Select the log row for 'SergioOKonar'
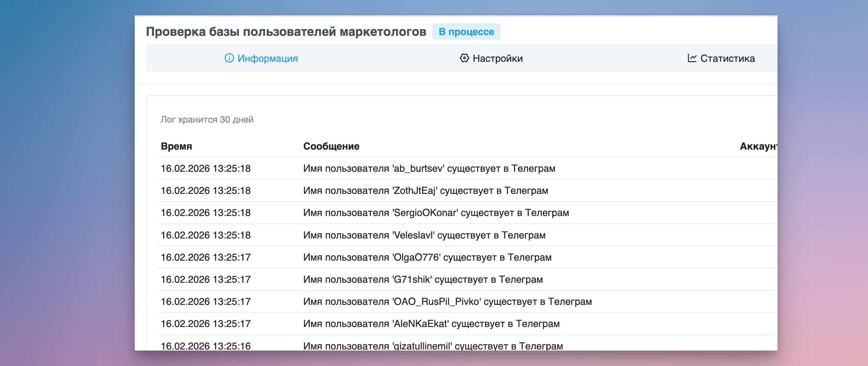 (436, 213)
